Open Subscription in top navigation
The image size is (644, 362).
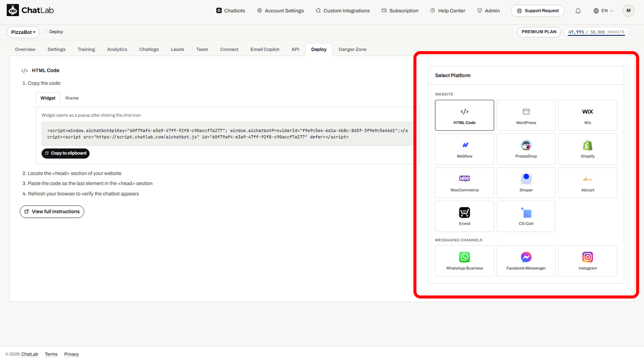point(400,11)
